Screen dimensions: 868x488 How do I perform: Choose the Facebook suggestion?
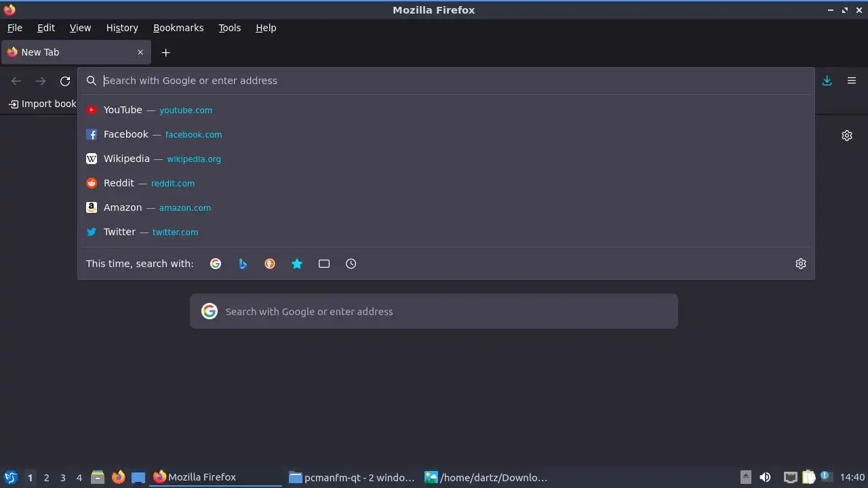click(x=446, y=134)
